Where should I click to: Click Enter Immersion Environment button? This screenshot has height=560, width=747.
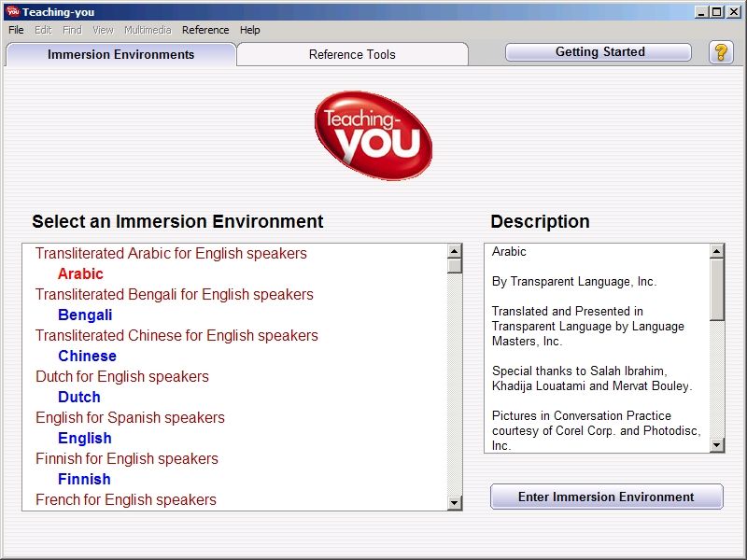[606, 497]
